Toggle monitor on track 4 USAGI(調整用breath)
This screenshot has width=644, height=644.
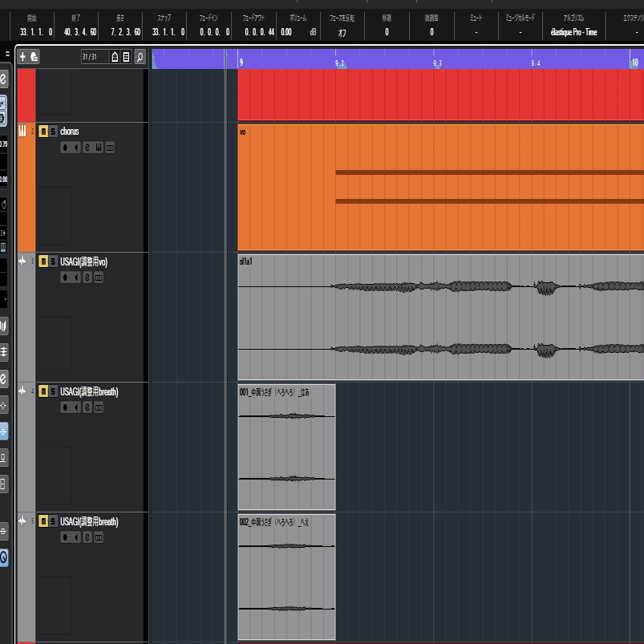[x=76, y=407]
